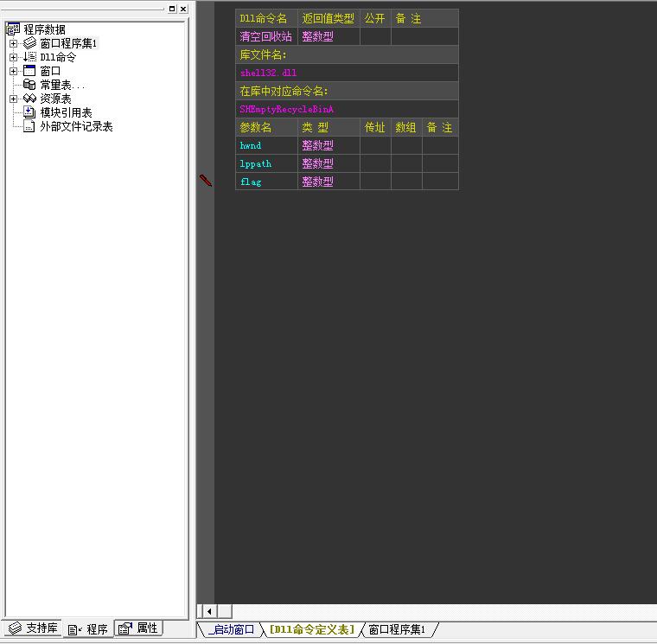
Task: Click the Dll命令名 column header
Action: (266, 18)
